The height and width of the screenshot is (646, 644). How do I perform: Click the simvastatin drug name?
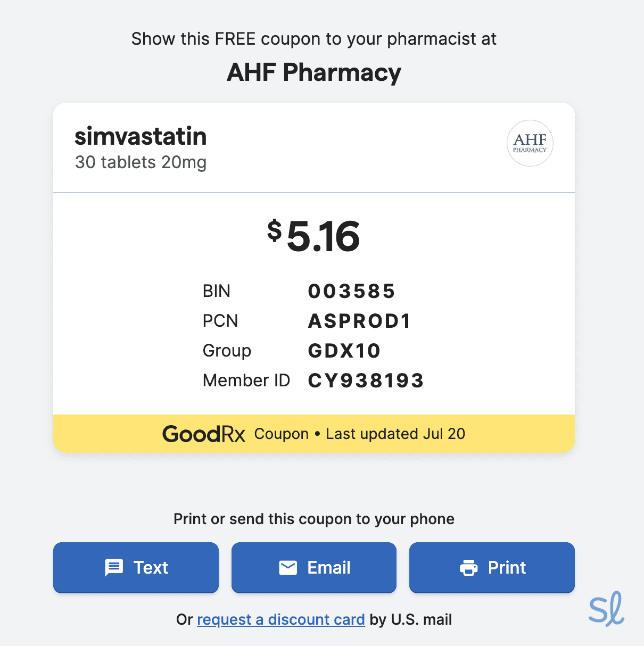pyautogui.click(x=141, y=136)
